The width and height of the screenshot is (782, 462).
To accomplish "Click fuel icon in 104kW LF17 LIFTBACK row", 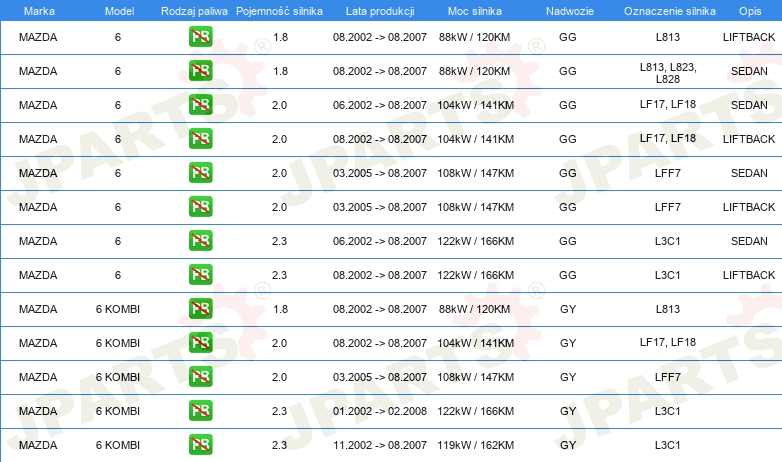I will (x=200, y=138).
